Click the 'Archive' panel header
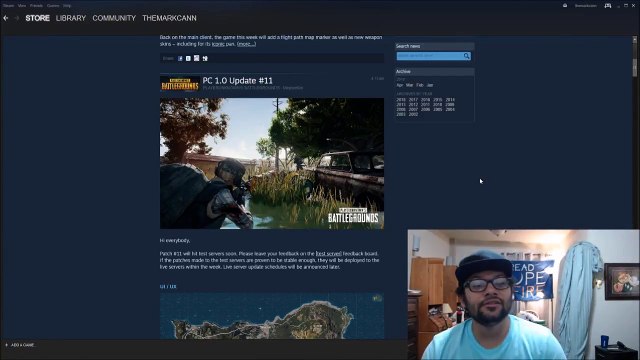The image size is (640, 360). 435,71
